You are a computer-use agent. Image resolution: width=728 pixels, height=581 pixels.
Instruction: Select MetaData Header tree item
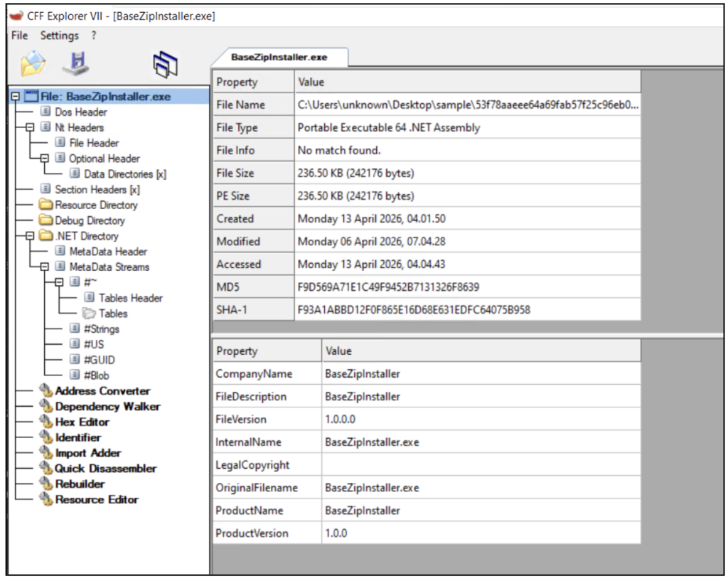108,252
